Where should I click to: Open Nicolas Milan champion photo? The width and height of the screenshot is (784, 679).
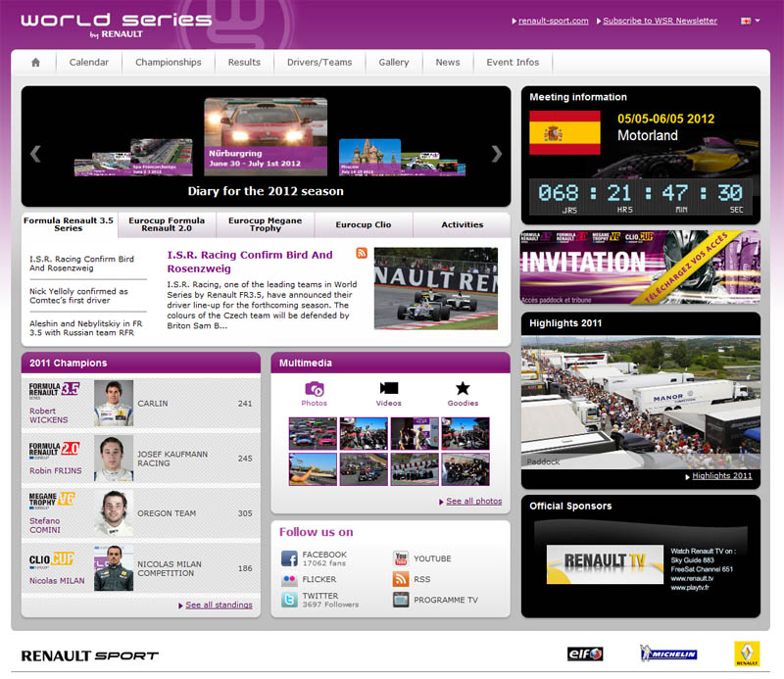click(114, 568)
